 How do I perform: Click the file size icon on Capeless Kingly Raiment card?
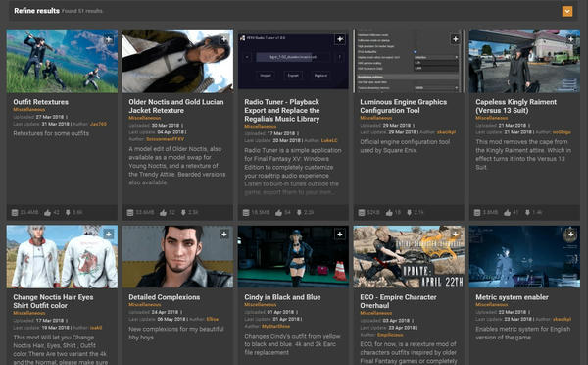coord(477,213)
